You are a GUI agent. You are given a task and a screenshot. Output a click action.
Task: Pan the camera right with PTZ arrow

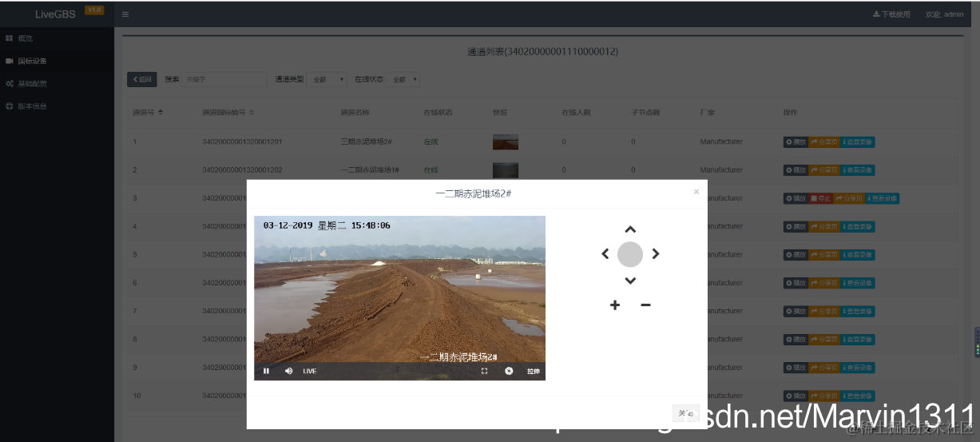[x=656, y=254]
